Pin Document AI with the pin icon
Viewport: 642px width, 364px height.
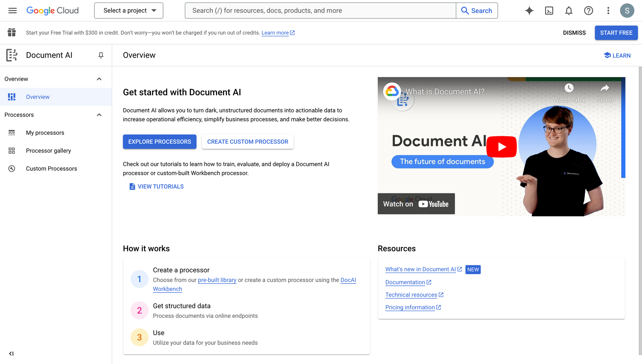point(101,55)
